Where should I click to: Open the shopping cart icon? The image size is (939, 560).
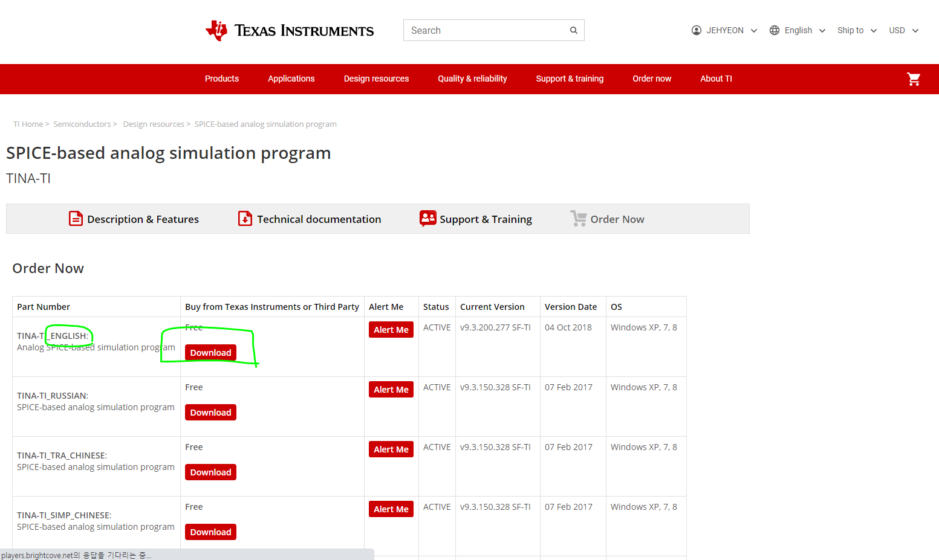click(x=914, y=79)
